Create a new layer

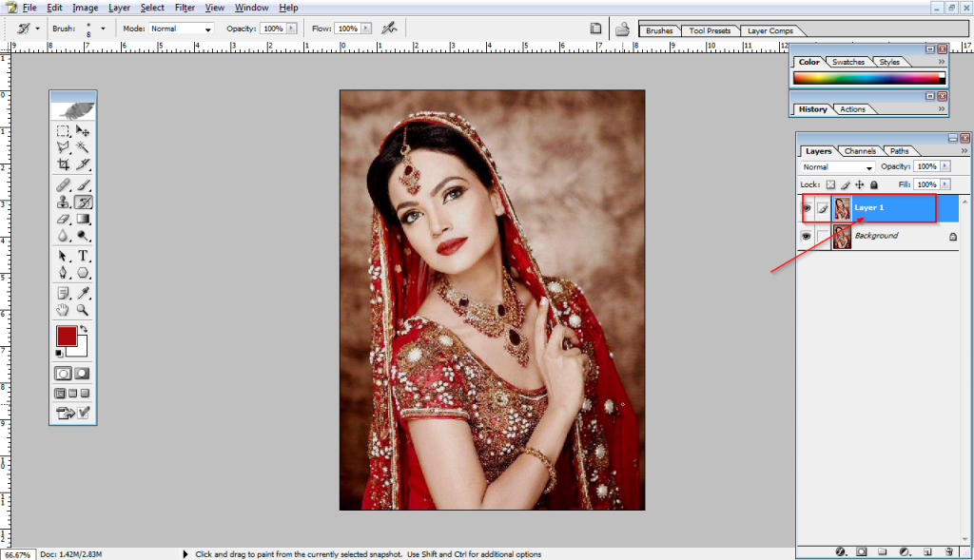pos(927,551)
